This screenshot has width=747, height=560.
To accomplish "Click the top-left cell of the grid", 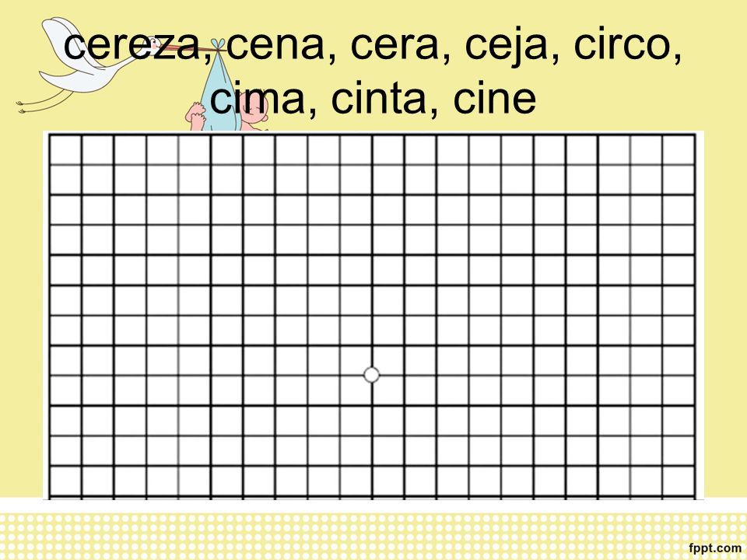I will click(x=65, y=150).
